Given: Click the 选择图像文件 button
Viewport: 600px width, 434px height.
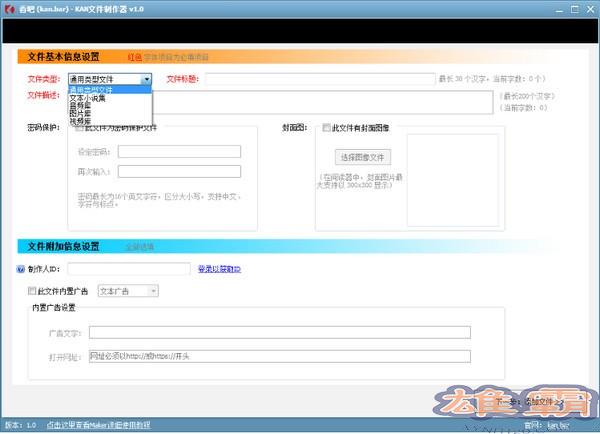Looking at the screenshot, I should [363, 157].
